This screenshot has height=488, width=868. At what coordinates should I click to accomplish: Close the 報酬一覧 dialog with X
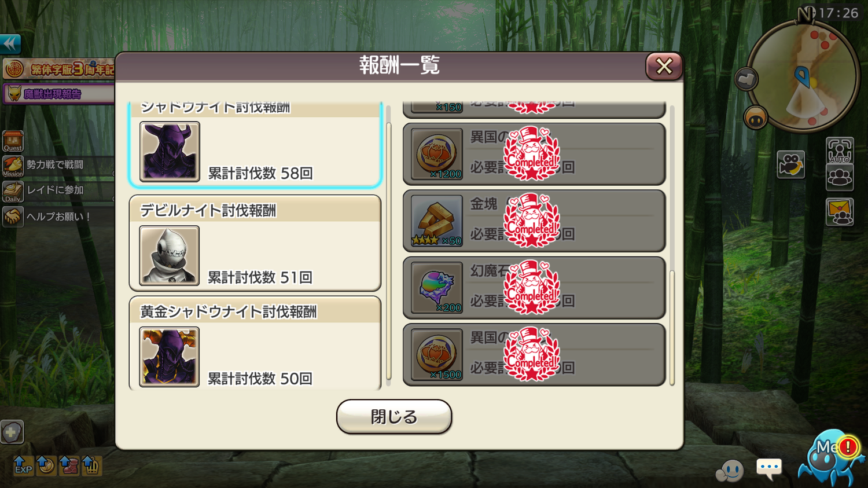coord(664,66)
